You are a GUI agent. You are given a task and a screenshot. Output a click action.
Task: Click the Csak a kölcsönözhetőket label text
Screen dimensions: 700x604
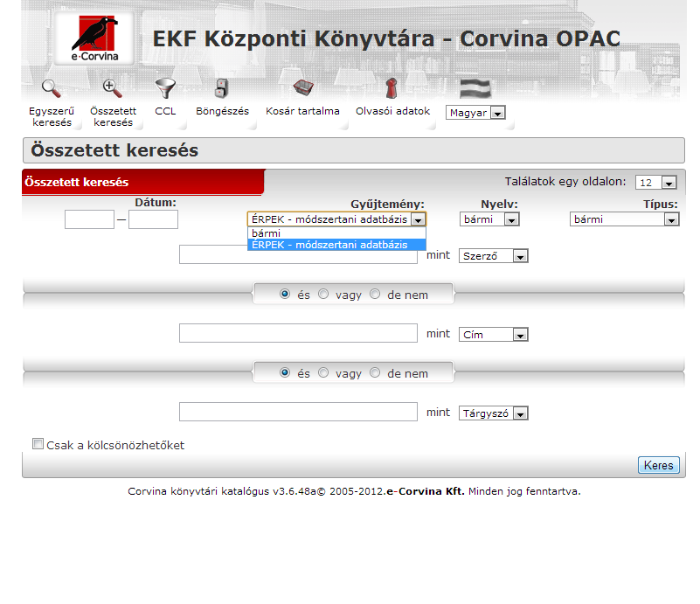coord(115,446)
